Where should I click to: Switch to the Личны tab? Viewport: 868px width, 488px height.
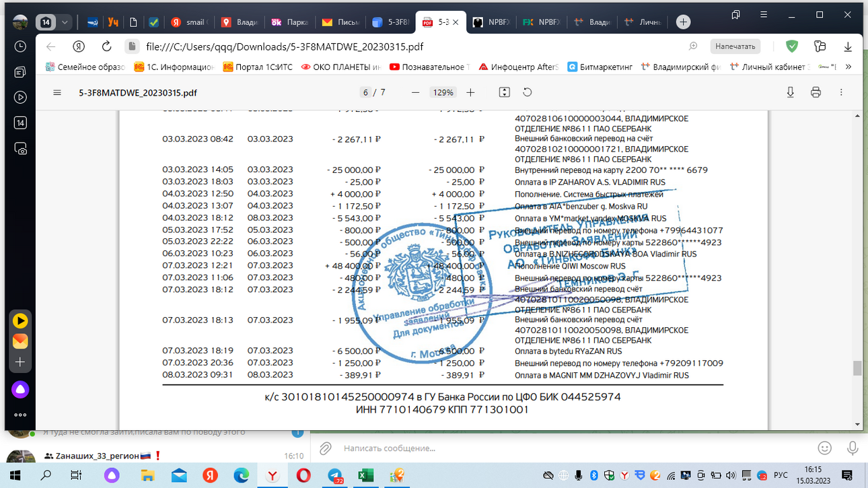pos(643,22)
